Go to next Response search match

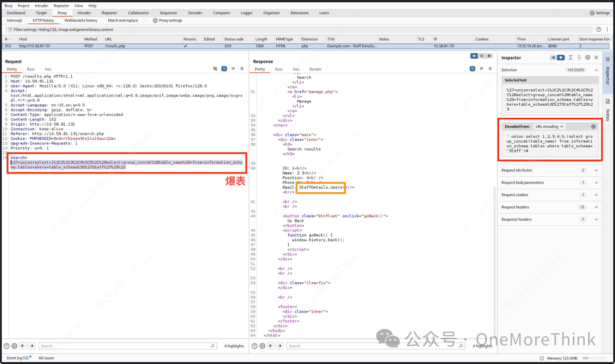point(280,346)
